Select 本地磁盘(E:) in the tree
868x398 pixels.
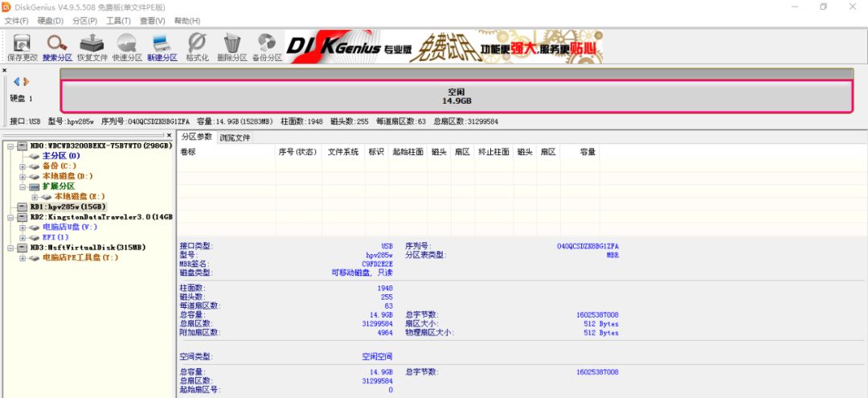80,196
